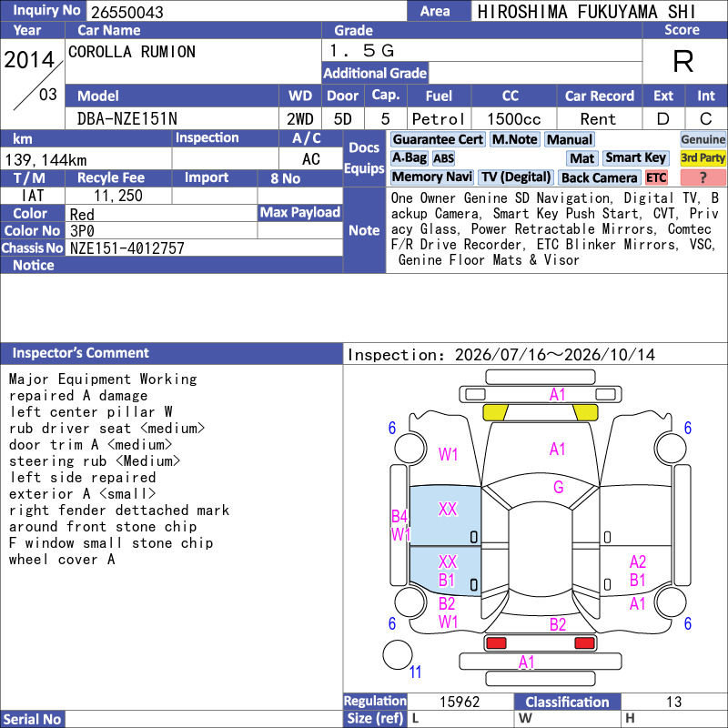The height and width of the screenshot is (728, 728).
Task: Click 'right fender dettached mark' comment line
Action: 119,511
